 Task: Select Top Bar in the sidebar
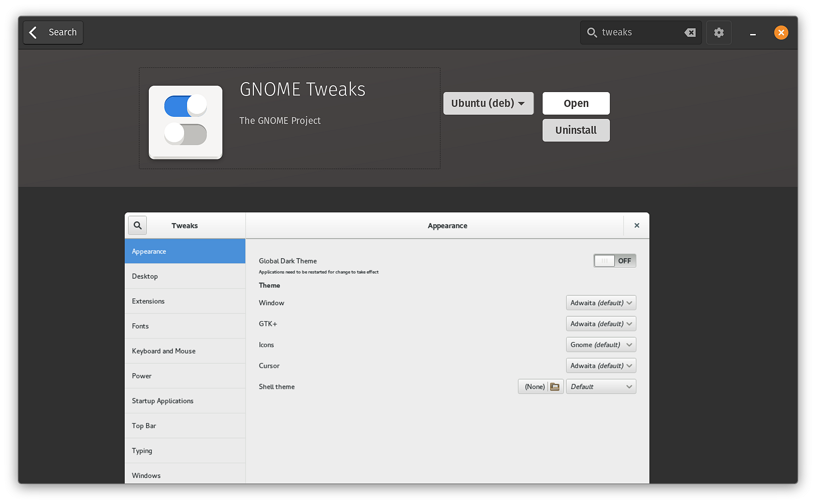(x=185, y=426)
